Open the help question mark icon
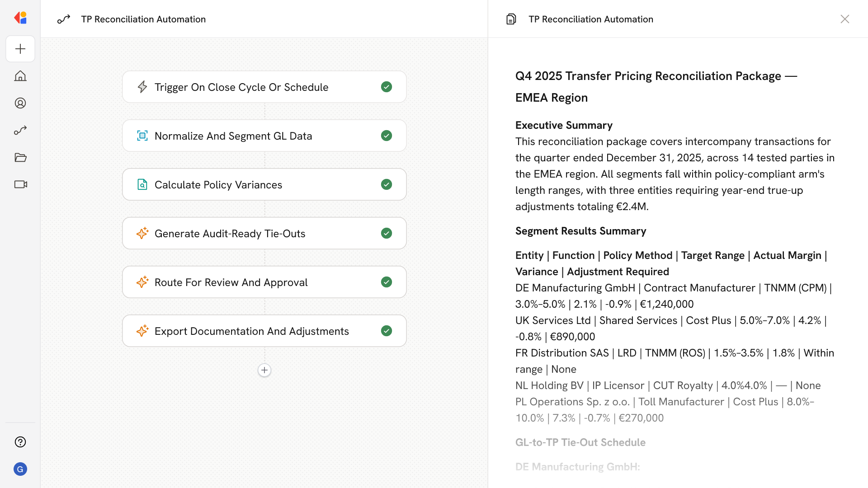The image size is (868, 488). [x=20, y=442]
